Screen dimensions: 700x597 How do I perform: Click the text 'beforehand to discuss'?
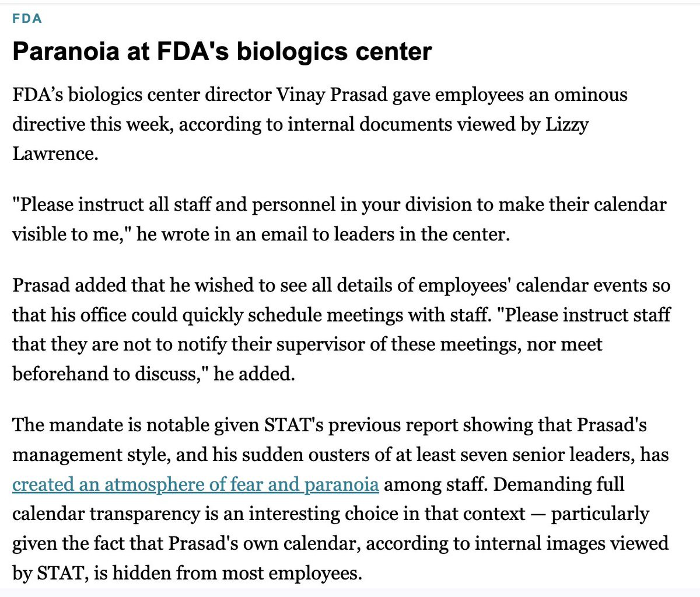point(106,373)
